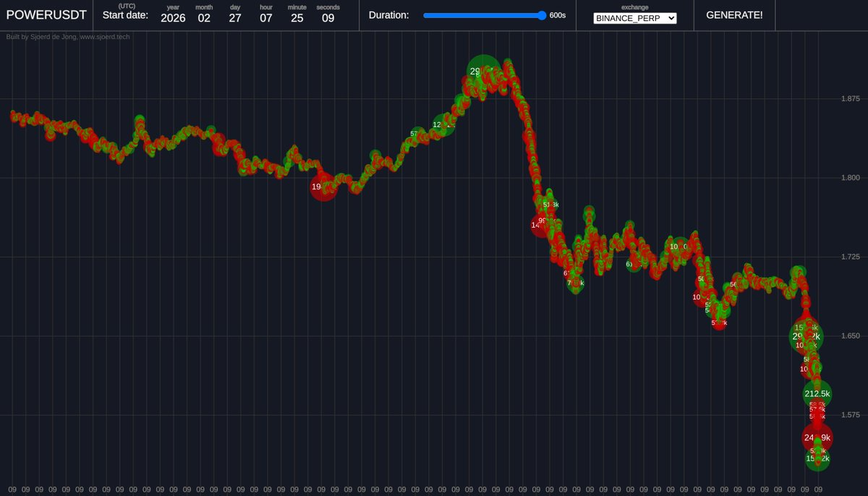Click the GENERATE! button
This screenshot has width=868, height=496.
click(x=734, y=14)
